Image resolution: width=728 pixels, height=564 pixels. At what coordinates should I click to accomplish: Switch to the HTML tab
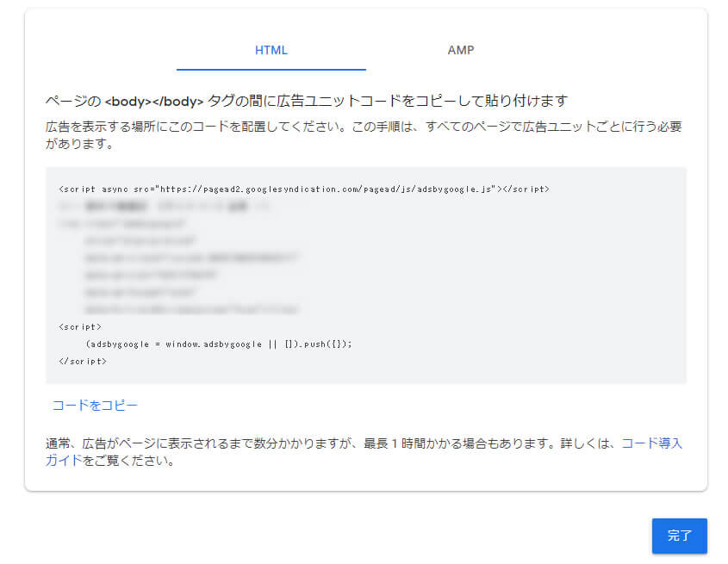pos(271,50)
